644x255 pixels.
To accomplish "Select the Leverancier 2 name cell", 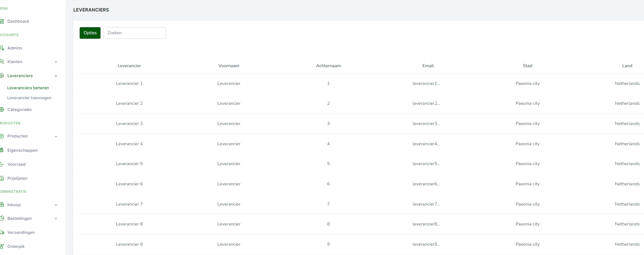I will pos(129,104).
